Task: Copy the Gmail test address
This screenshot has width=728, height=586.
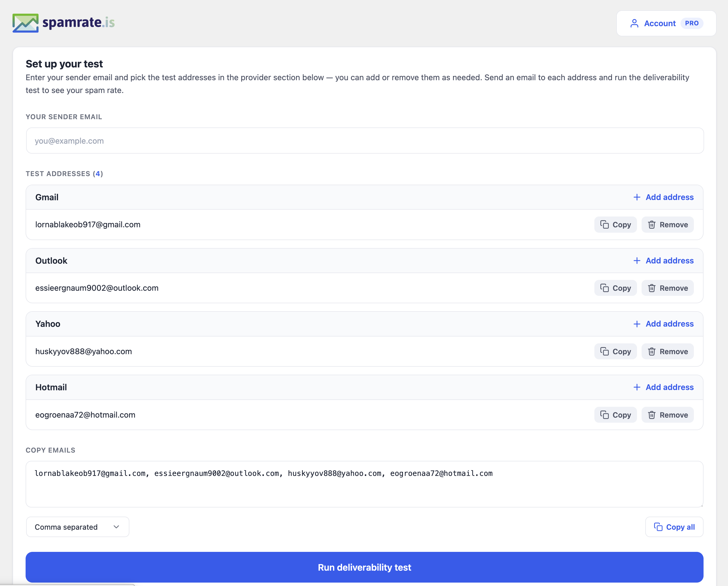Action: (616, 225)
